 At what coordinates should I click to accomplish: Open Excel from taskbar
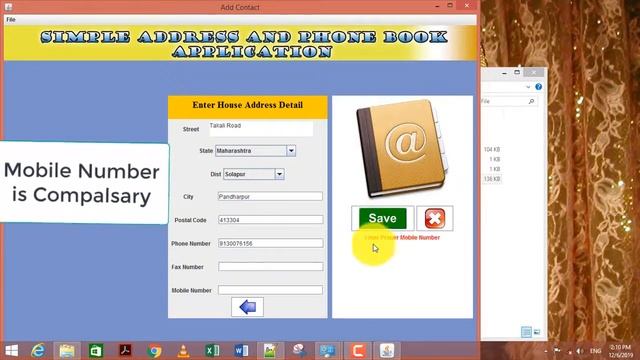(212, 351)
